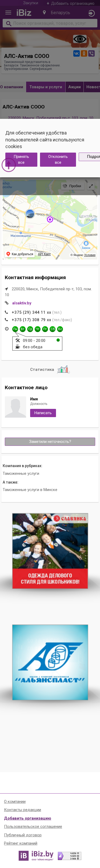Viewport: 100px width, 868px height.
Task: Select the Вс weekday circle
Action: [60, 329]
